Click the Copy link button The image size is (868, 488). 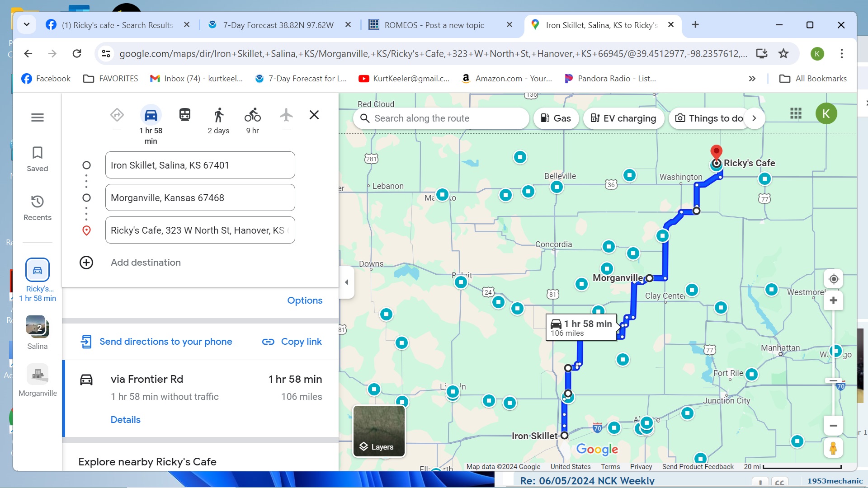click(x=292, y=342)
